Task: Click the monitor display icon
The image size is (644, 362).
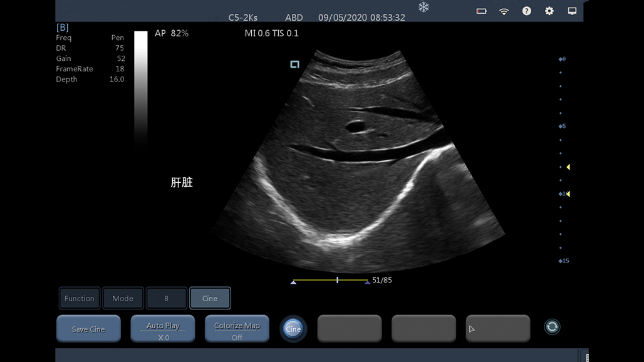Action: pos(572,11)
